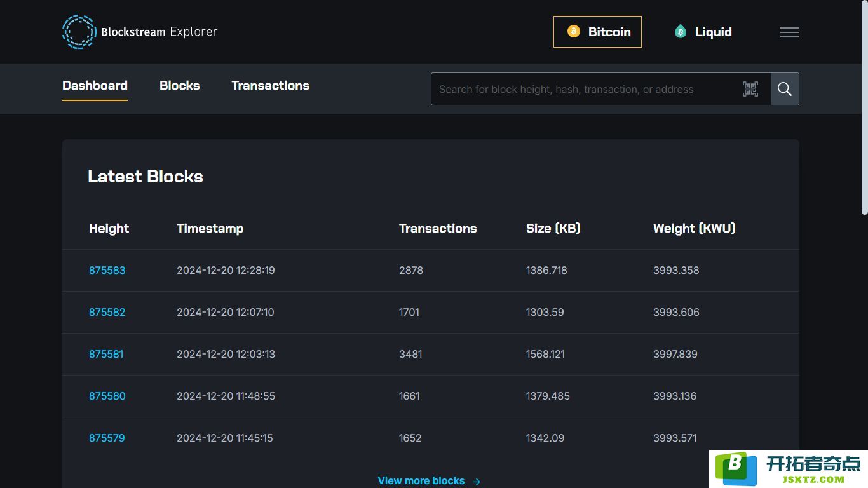Image resolution: width=868 pixels, height=488 pixels.
Task: Click timestamp 2024-12-20 11:48:55
Action: pyautogui.click(x=226, y=396)
